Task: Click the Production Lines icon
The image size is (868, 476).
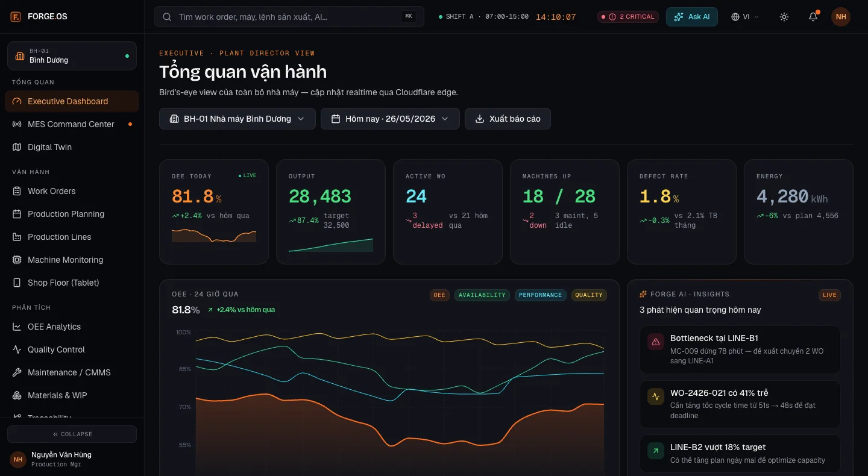Action: 17,237
